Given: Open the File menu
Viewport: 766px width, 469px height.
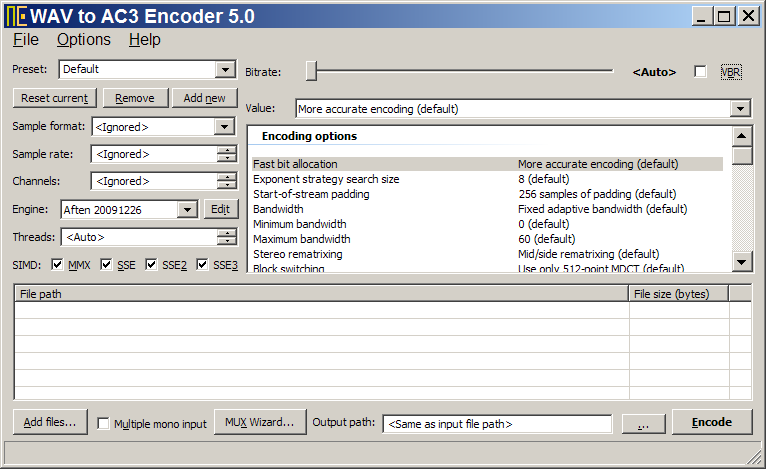Looking at the screenshot, I should (x=26, y=40).
